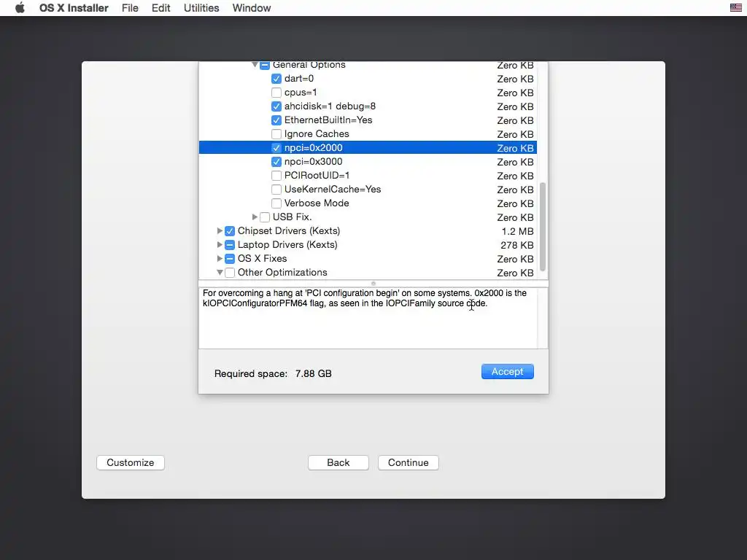Image resolution: width=747 pixels, height=560 pixels.
Task: Open the Edit menu
Action: pyautogui.click(x=161, y=8)
